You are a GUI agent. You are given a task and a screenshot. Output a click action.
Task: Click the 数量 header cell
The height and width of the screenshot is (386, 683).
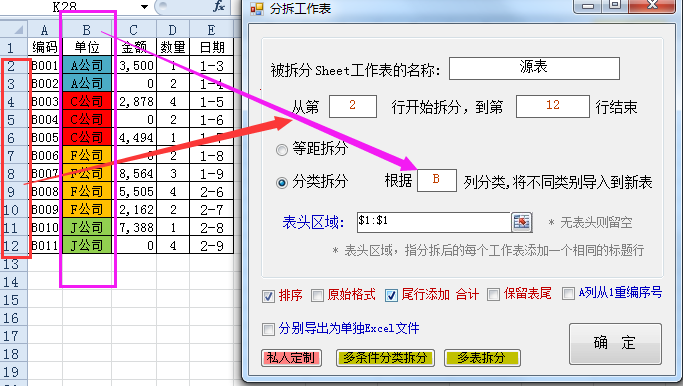pos(172,47)
